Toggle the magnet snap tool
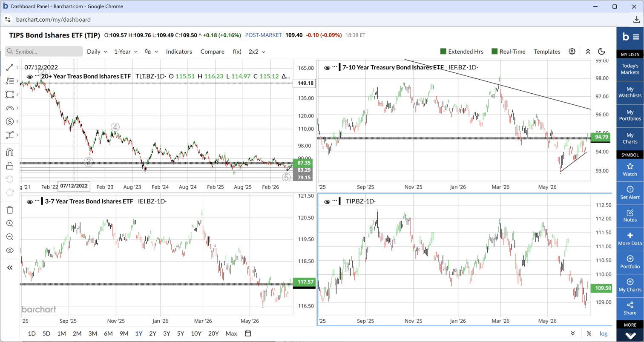Viewport: 644px width, 342px height. coord(9,152)
